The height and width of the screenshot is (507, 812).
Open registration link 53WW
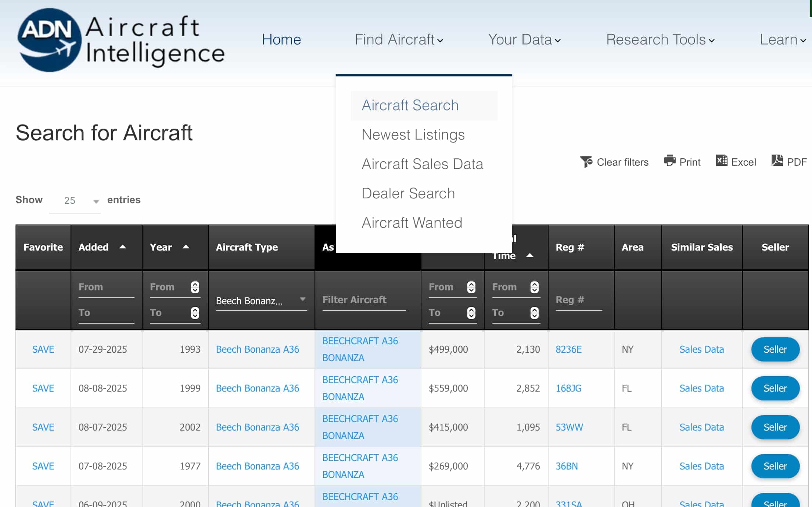[569, 427]
